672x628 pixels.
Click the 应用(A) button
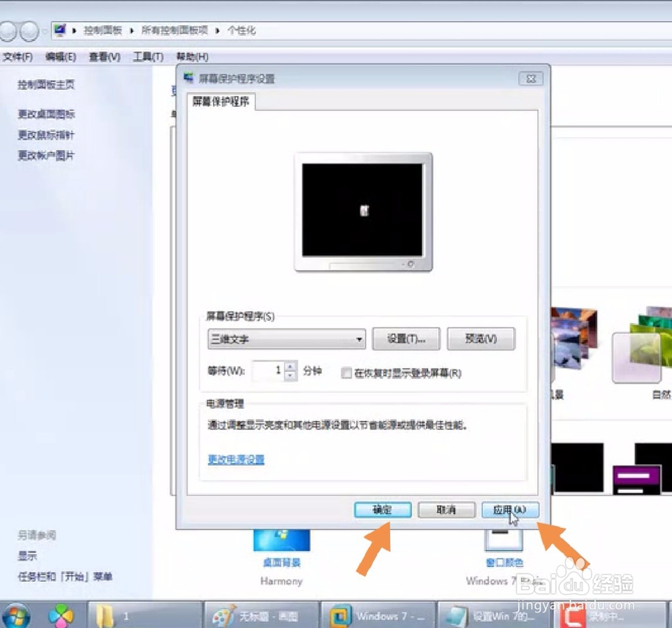[510, 510]
